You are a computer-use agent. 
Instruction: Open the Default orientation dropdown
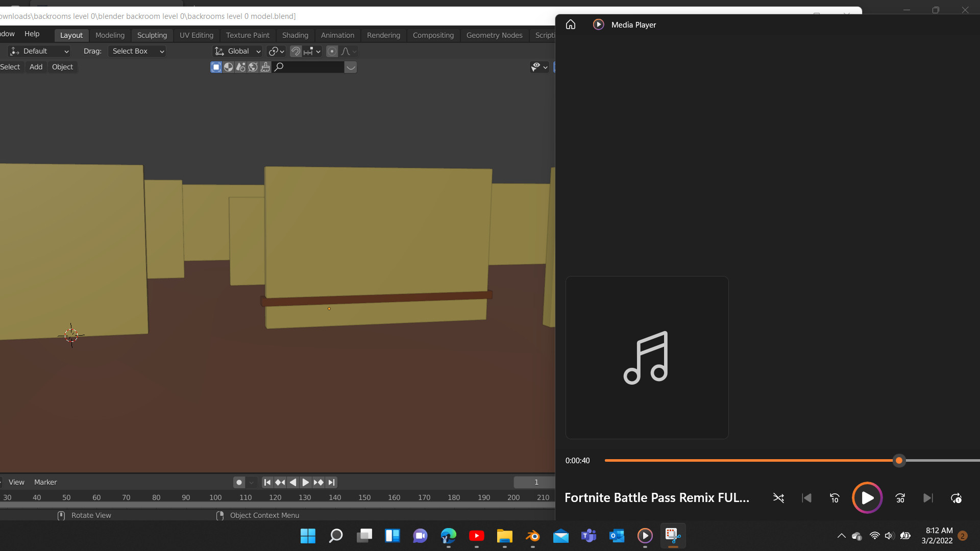pyautogui.click(x=40, y=51)
